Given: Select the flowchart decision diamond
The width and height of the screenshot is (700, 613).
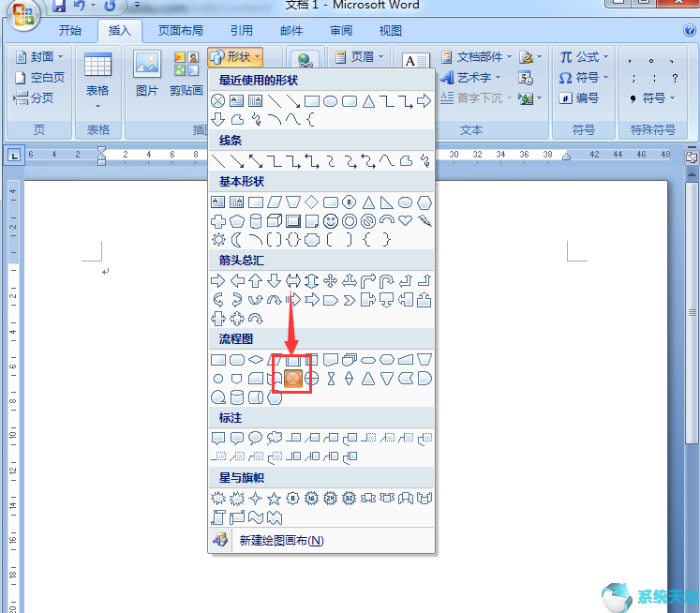Looking at the screenshot, I should click(256, 359).
